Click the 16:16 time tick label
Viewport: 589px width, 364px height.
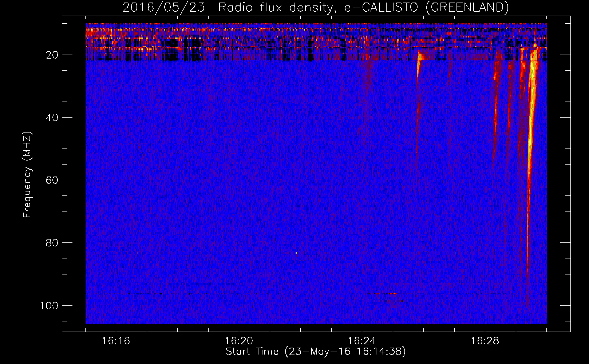[x=116, y=341]
